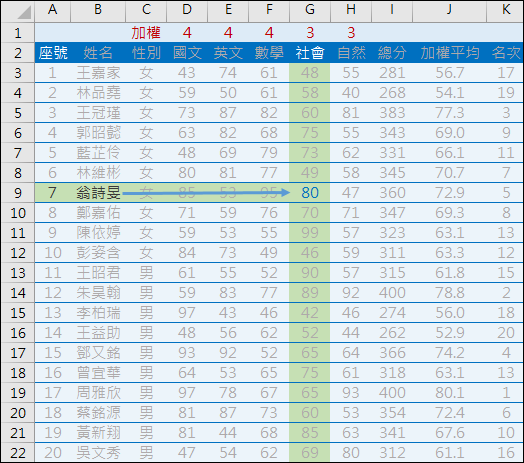524x463 pixels.
Task: Select the name cell 蔡銘源
Action: click(98, 413)
